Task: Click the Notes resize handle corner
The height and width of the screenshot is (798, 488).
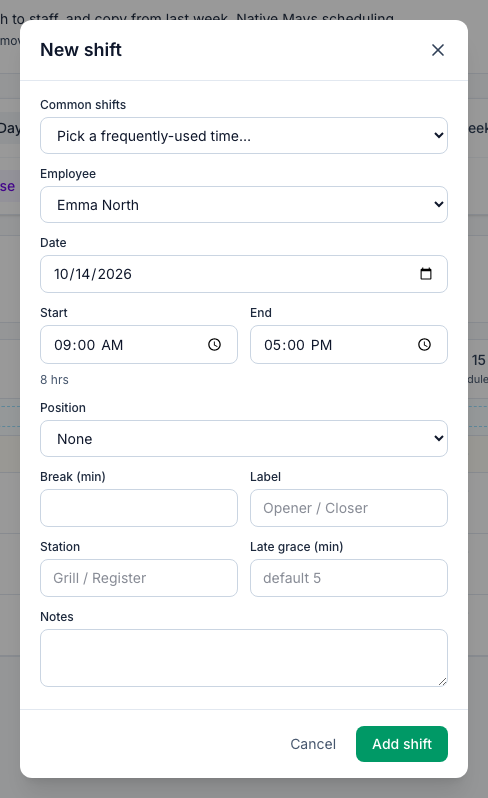Action: (x=442, y=682)
